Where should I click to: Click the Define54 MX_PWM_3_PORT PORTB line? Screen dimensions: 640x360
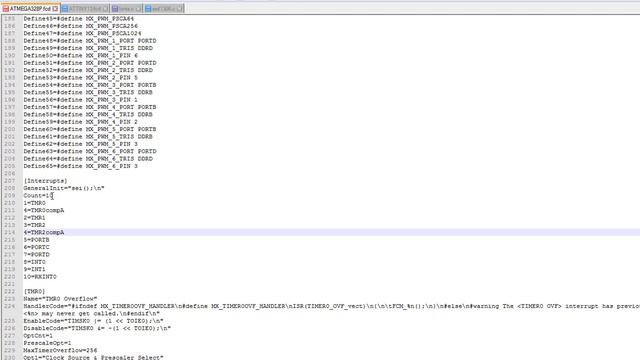tap(90, 85)
